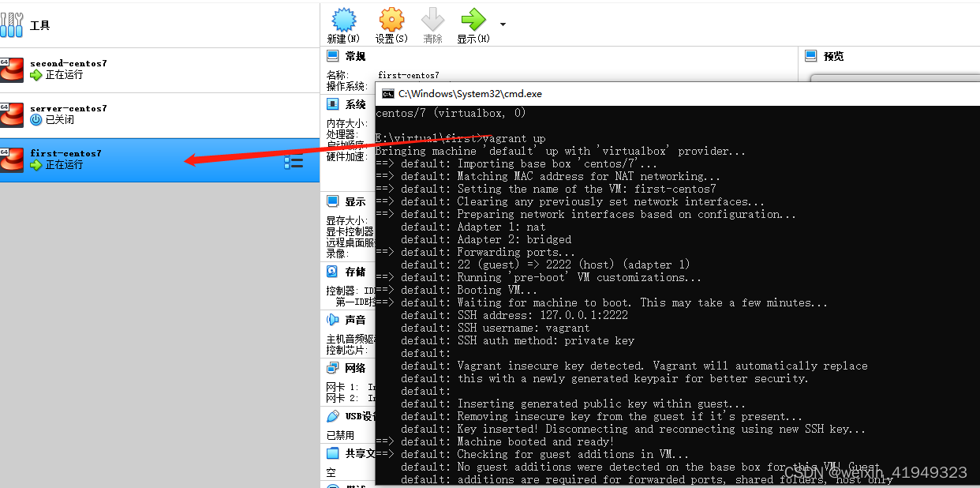Viewport: 980px width, 488px height.
Task: Click the 工具 Tools menu entry
Action: click(39, 24)
